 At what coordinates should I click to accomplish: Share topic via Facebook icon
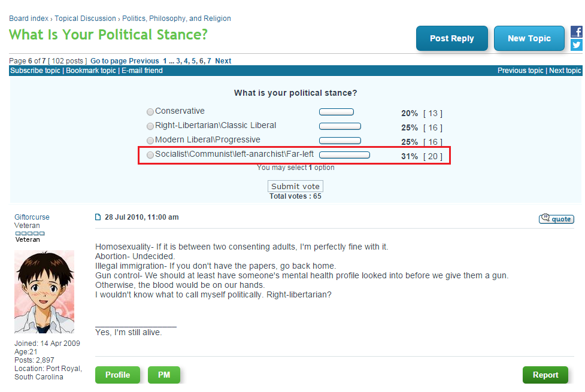[577, 32]
